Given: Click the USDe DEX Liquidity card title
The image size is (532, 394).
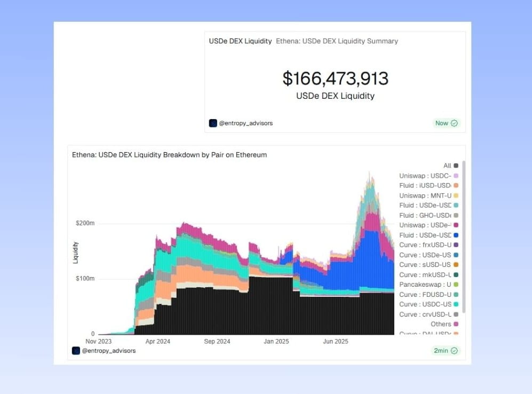Looking at the screenshot, I should point(240,41).
